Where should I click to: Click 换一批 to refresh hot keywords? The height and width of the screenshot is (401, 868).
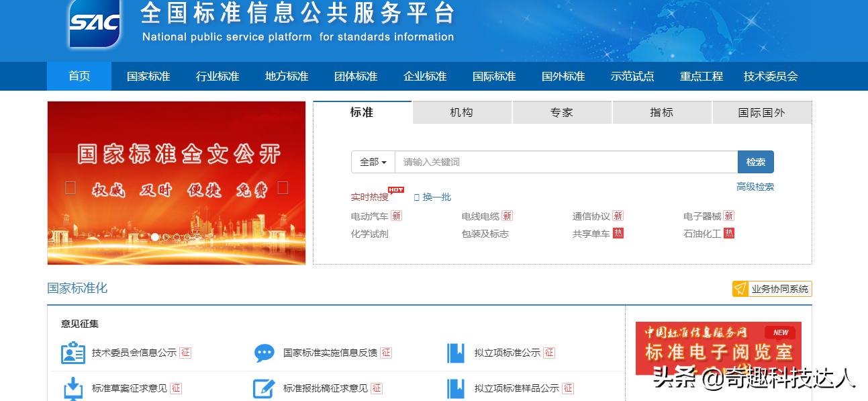436,196
